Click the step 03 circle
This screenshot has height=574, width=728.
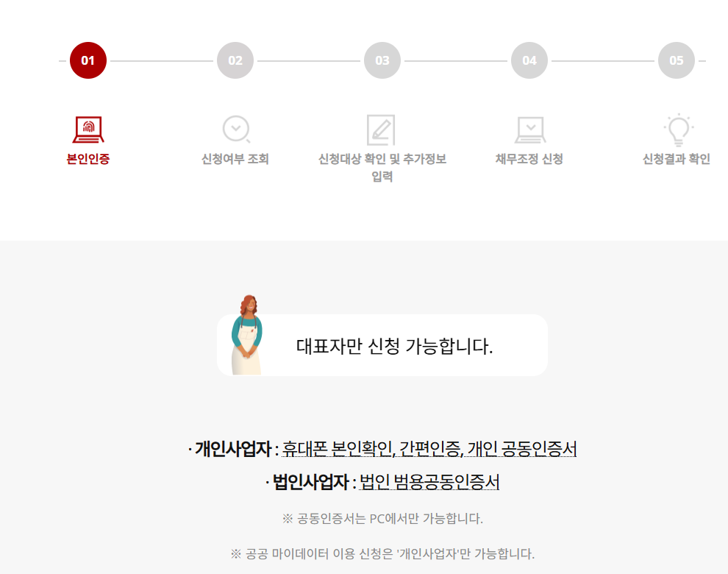[x=382, y=60]
